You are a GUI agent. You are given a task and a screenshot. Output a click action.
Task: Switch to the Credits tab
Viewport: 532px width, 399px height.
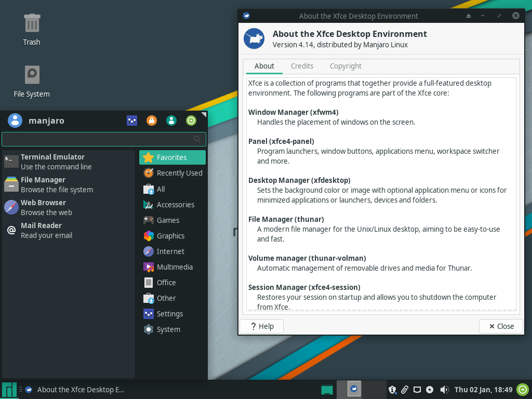point(302,66)
